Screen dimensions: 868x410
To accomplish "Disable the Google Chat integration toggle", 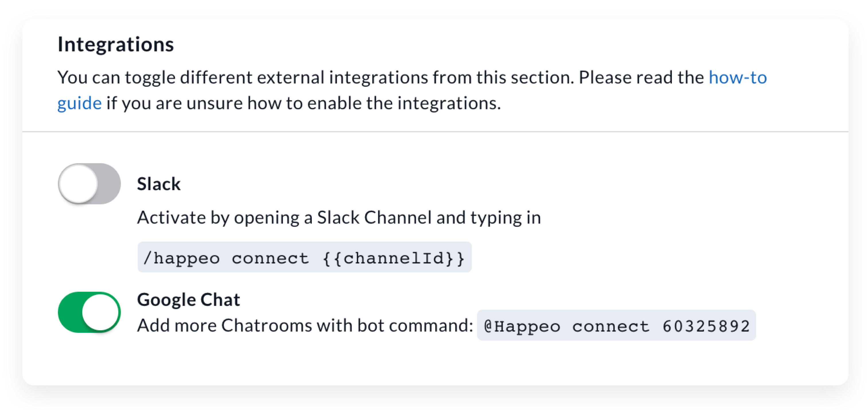I will coord(89,312).
